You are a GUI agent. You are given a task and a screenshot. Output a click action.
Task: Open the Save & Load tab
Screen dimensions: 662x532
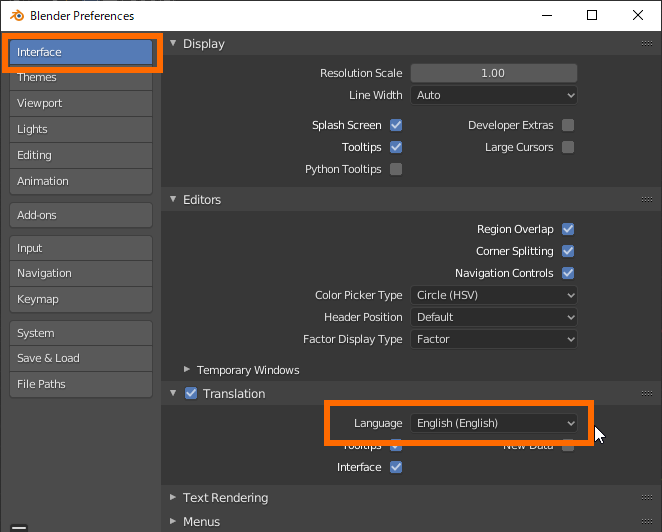(x=81, y=358)
